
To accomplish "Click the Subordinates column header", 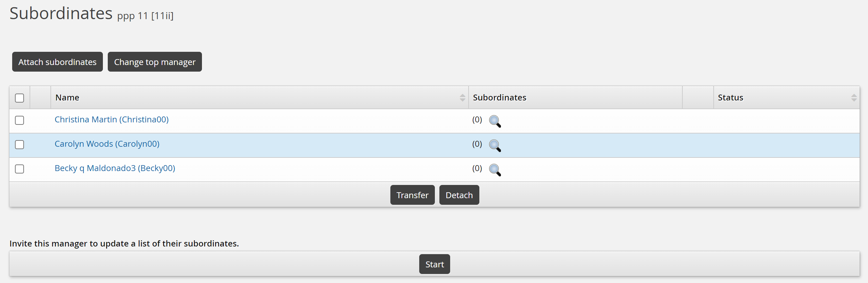I will click(499, 98).
